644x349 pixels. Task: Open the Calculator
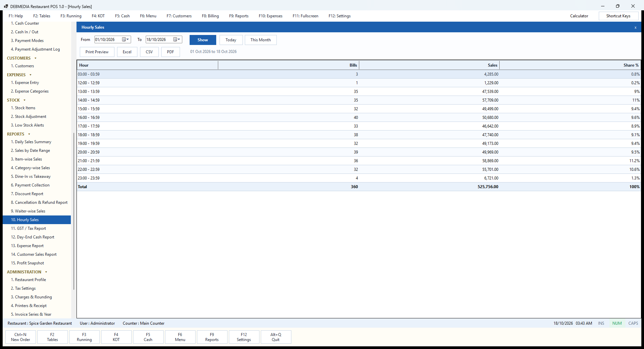(579, 16)
